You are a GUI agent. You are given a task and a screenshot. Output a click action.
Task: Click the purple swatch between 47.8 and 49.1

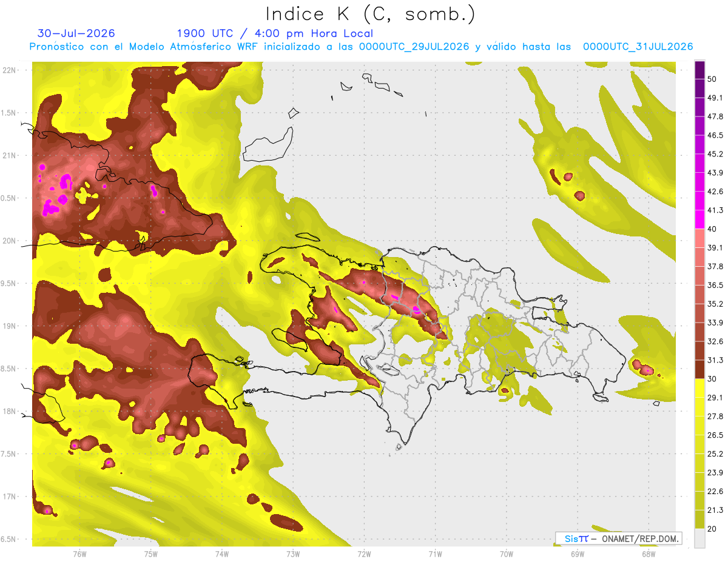[x=700, y=107]
